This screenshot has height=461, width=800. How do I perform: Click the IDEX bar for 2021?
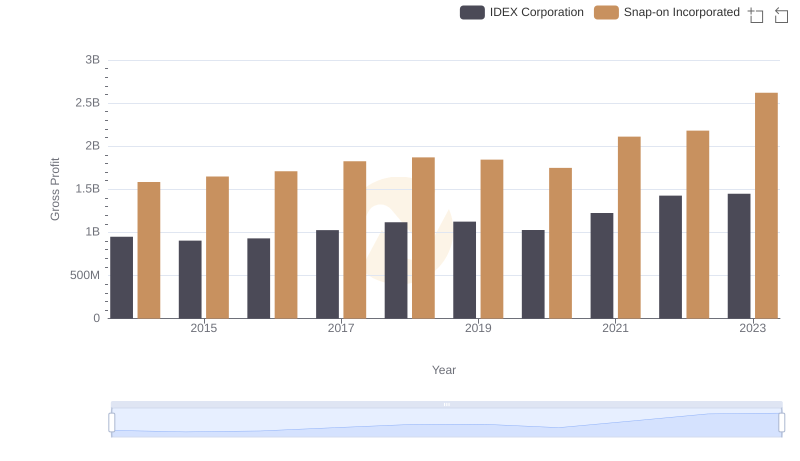click(x=602, y=266)
